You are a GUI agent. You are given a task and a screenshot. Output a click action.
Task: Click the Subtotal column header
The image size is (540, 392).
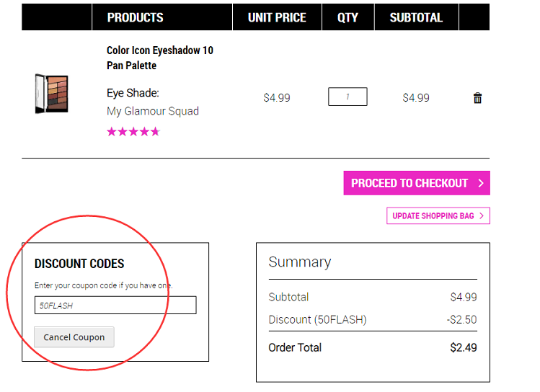coord(416,17)
